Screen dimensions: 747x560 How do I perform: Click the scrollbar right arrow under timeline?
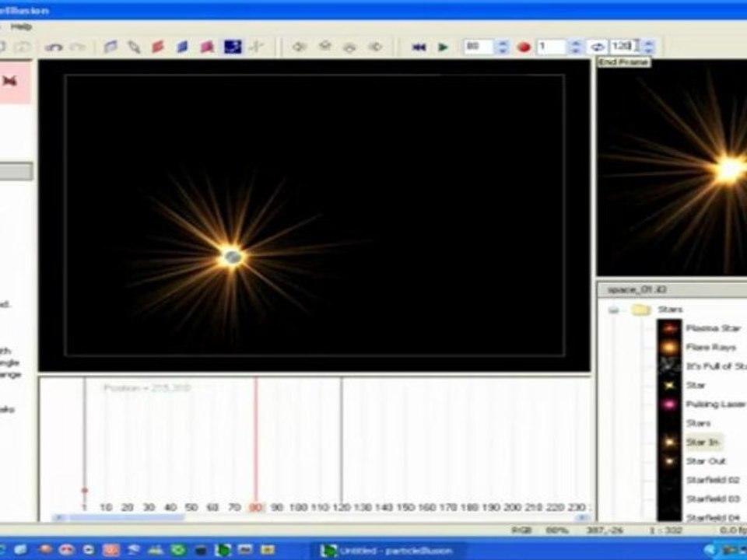(x=582, y=518)
